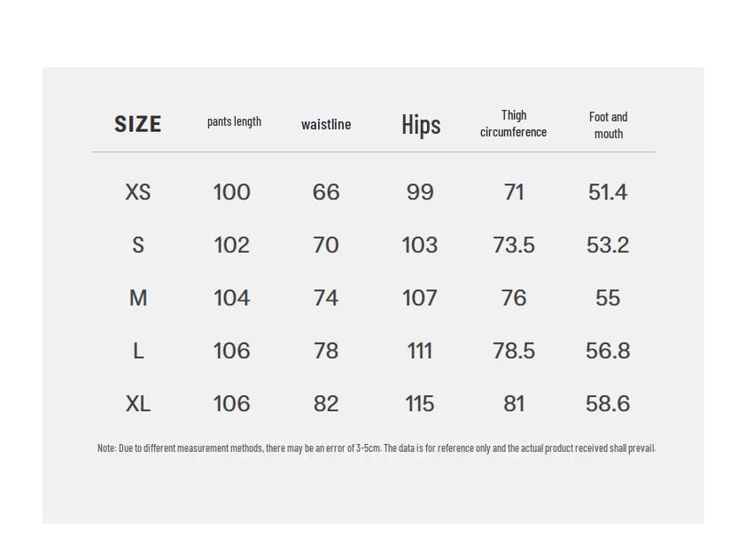Click the XS hips value 99
This screenshot has width=746, height=560.
coord(420,192)
